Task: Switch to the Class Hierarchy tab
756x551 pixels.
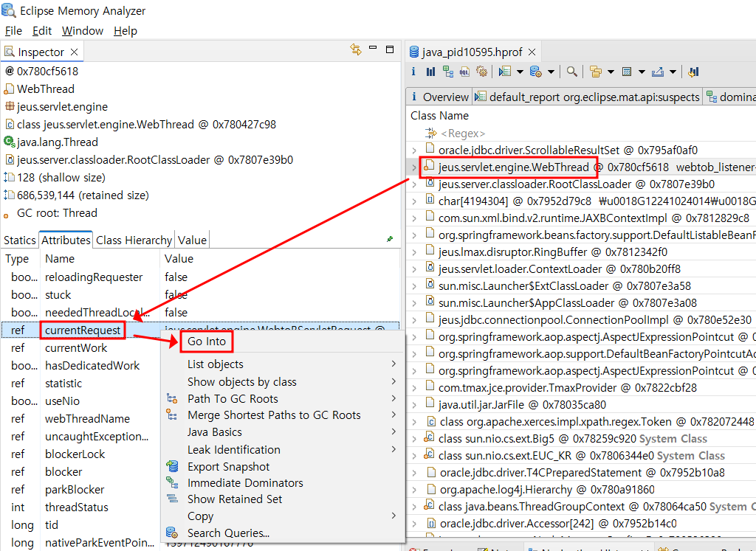Action: [134, 240]
